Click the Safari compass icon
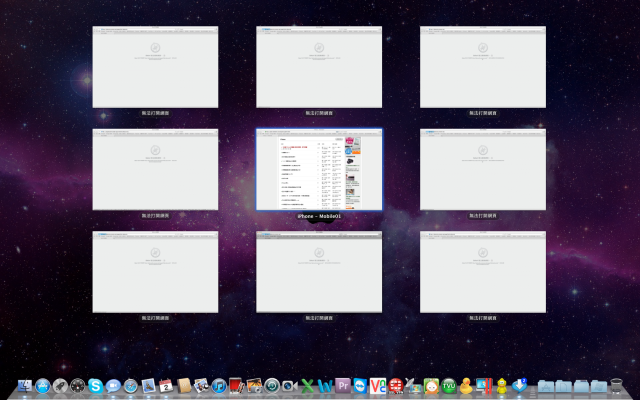640x400 pixels. [x=131, y=385]
